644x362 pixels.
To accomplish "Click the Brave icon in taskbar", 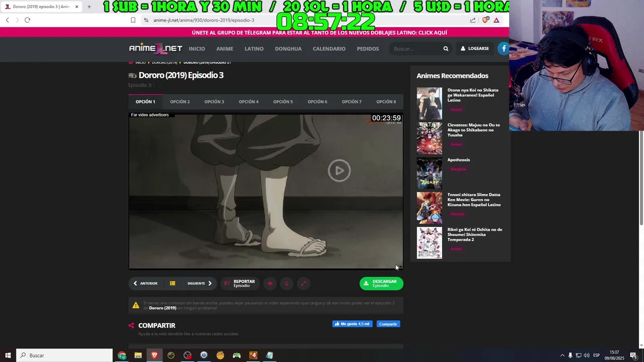I will (x=154, y=355).
